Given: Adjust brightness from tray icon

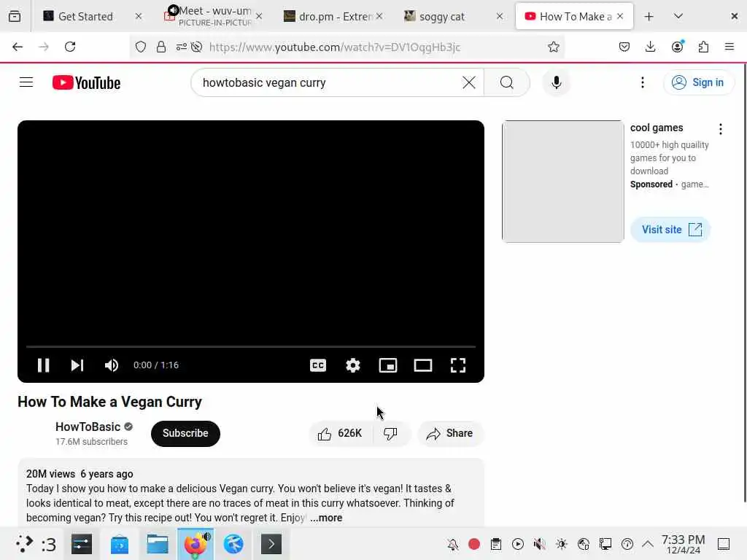Looking at the screenshot, I should tap(562, 544).
